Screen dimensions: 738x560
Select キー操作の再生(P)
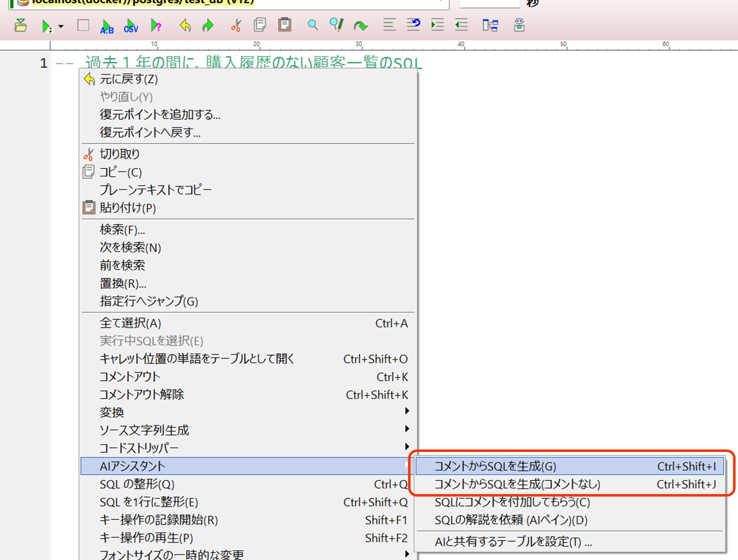coord(248,538)
